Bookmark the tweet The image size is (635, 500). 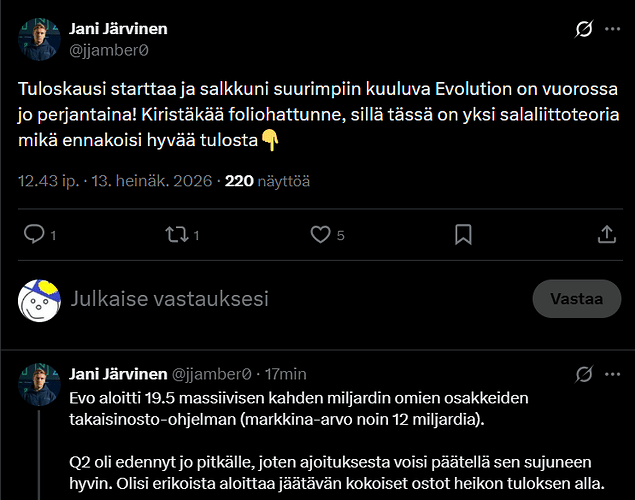pyautogui.click(x=463, y=234)
